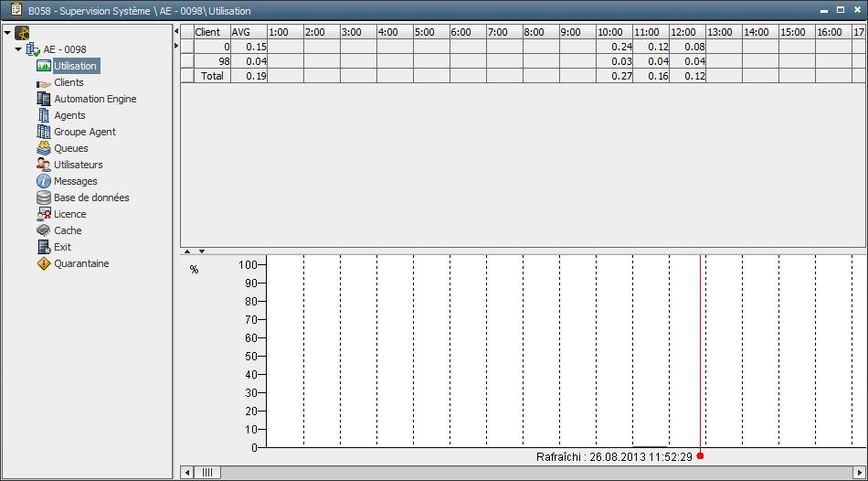Collapse the root tree node arrow
The image size is (868, 481).
pos(7,33)
